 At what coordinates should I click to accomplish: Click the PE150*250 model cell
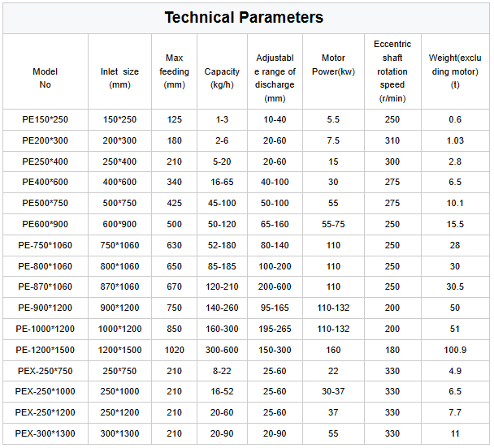(45, 119)
